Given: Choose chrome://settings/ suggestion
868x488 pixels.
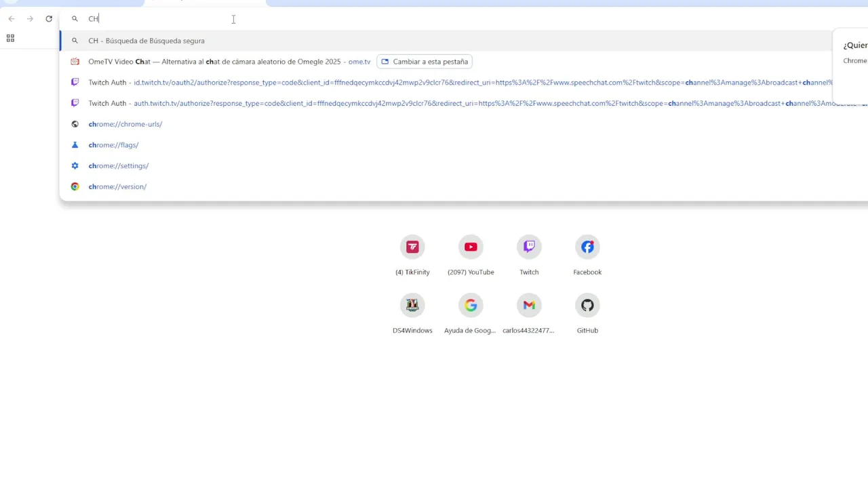Looking at the screenshot, I should click(x=464, y=166).
